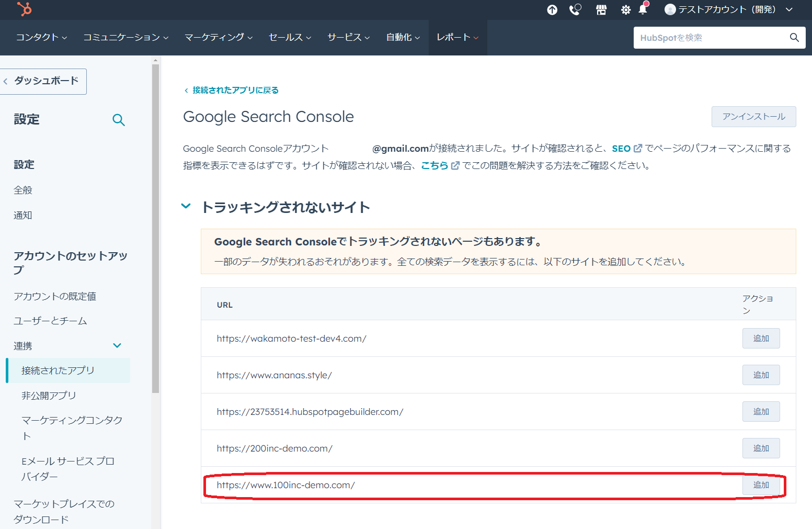
Task: Click the HubSpot sprocket logo
Action: pos(24,9)
